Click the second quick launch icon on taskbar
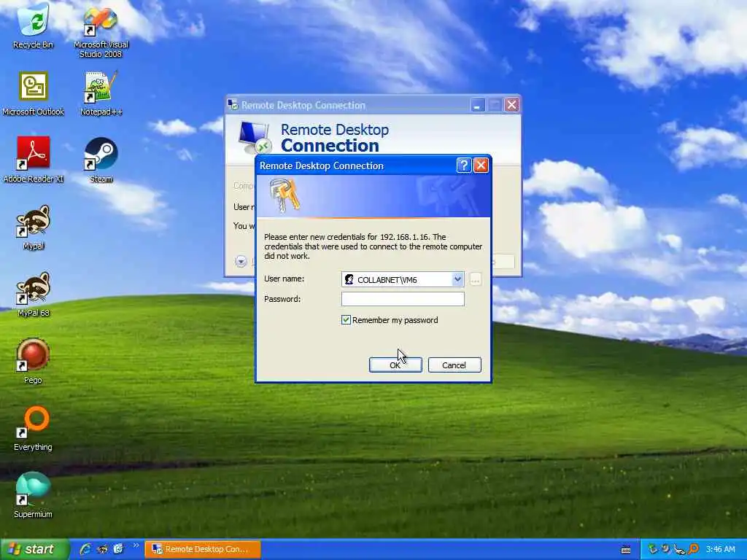Image resolution: width=747 pixels, height=560 pixels. pyautogui.click(x=102, y=549)
